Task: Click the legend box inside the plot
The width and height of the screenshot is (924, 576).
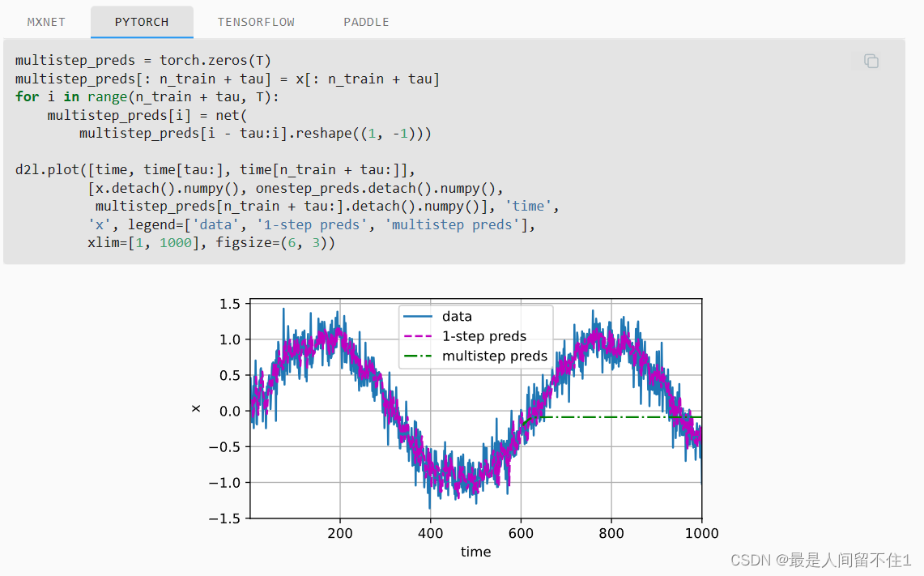Action: pyautogui.click(x=475, y=335)
